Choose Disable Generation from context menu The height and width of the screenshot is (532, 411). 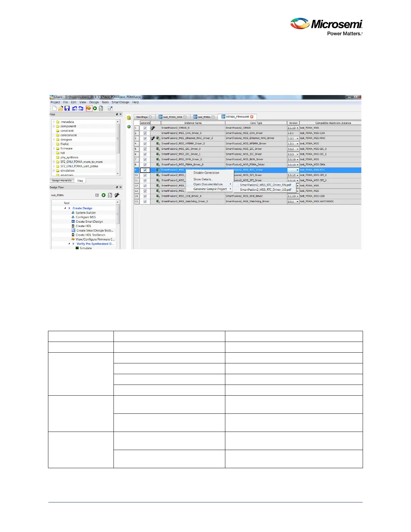point(206,173)
